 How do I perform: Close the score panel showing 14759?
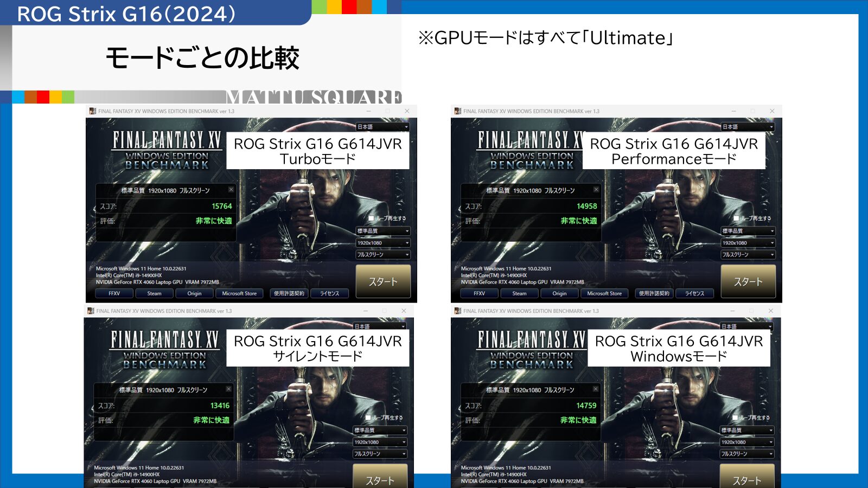[x=596, y=389]
